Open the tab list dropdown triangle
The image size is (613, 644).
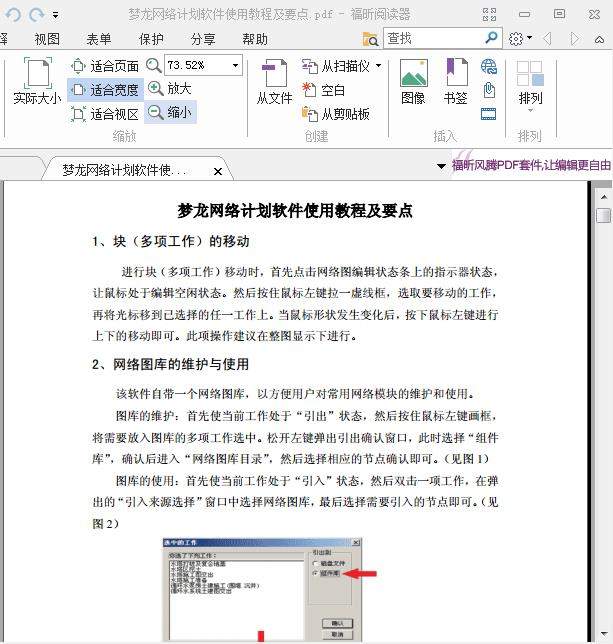pyautogui.click(x=441, y=166)
